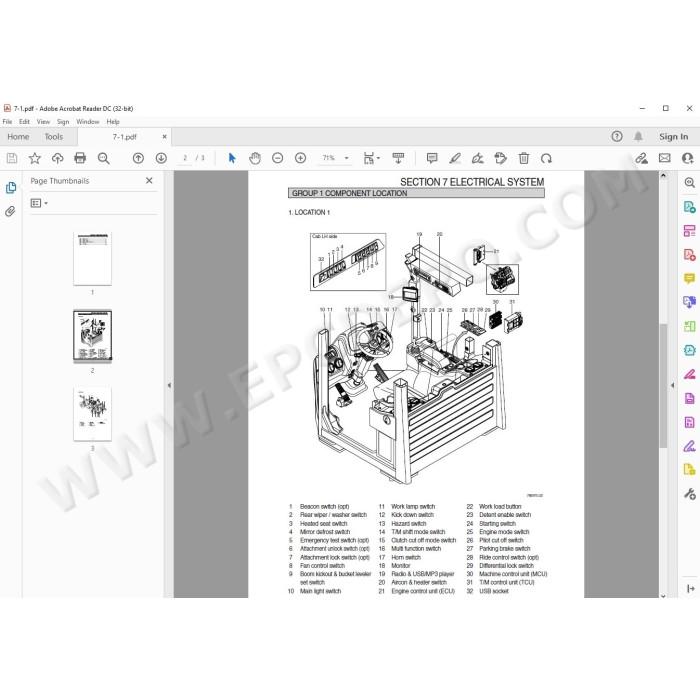Click the document vertical scrollbar thumb
Screen dimensions: 700x700
663,386
